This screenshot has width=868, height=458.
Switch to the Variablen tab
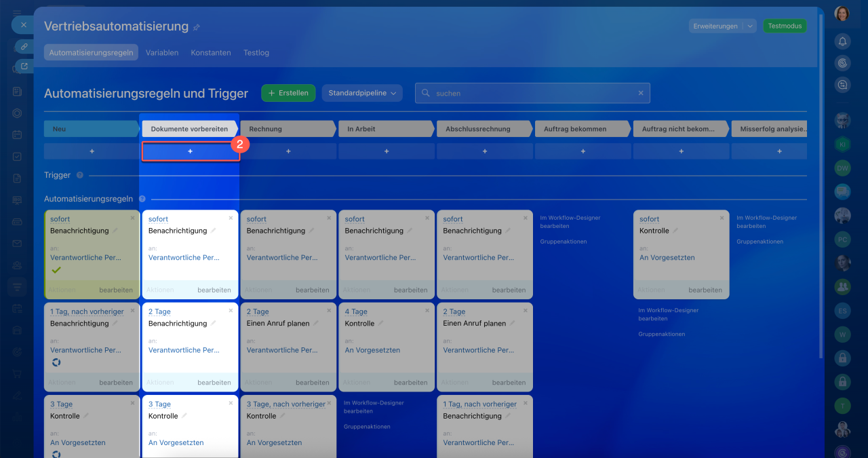pyautogui.click(x=162, y=52)
